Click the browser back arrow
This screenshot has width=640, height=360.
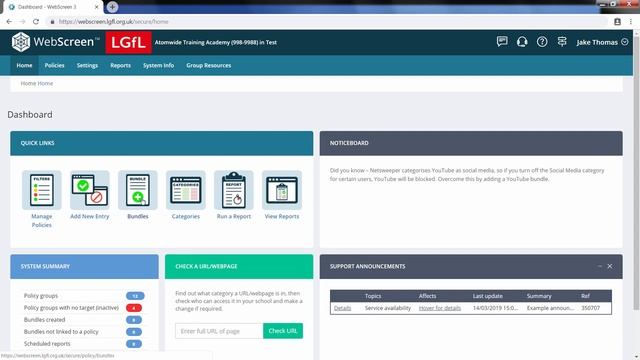[9, 22]
